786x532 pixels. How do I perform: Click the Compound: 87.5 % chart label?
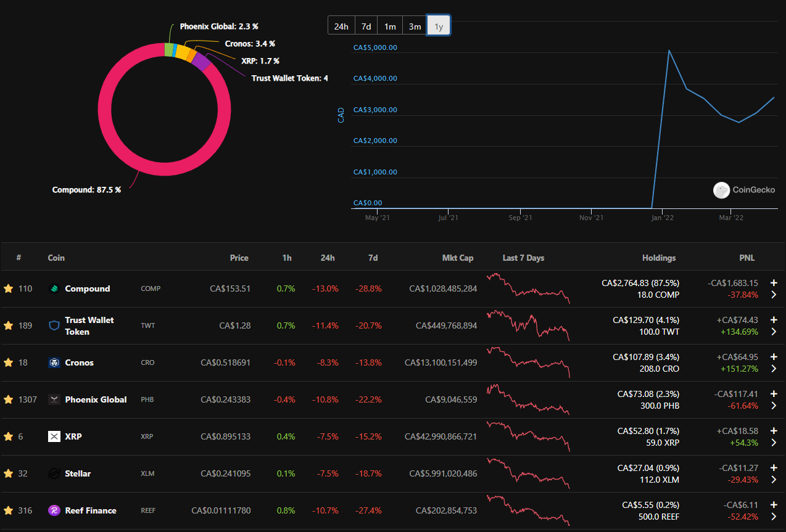[86, 190]
